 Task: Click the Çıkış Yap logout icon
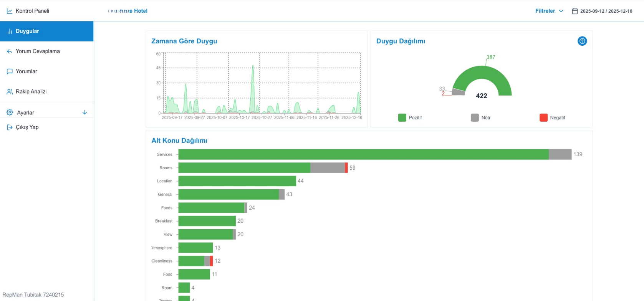[10, 127]
